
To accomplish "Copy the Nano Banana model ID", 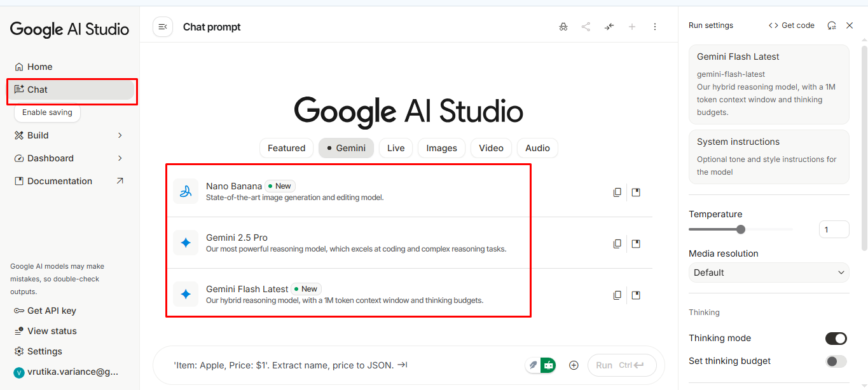I will click(x=617, y=192).
